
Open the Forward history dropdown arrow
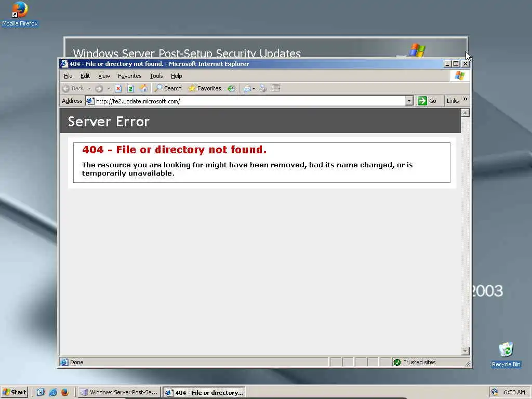pos(109,89)
